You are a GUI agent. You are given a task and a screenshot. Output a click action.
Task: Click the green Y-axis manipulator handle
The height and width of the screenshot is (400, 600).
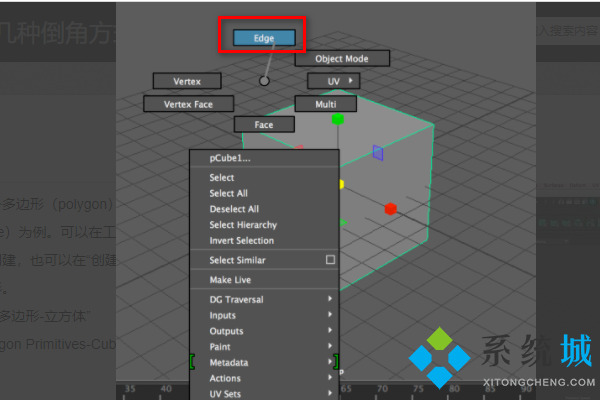point(338,119)
